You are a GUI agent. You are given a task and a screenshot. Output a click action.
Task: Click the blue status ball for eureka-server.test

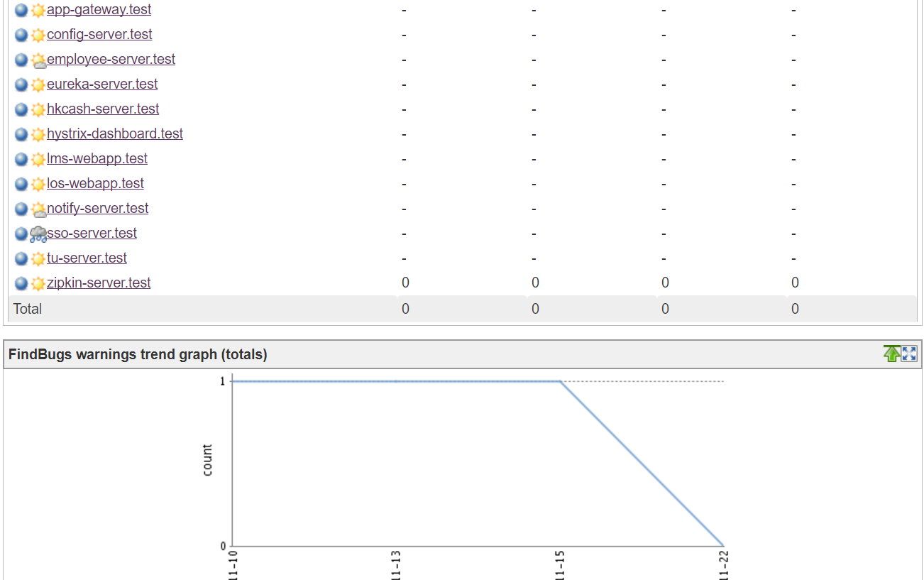(x=21, y=85)
